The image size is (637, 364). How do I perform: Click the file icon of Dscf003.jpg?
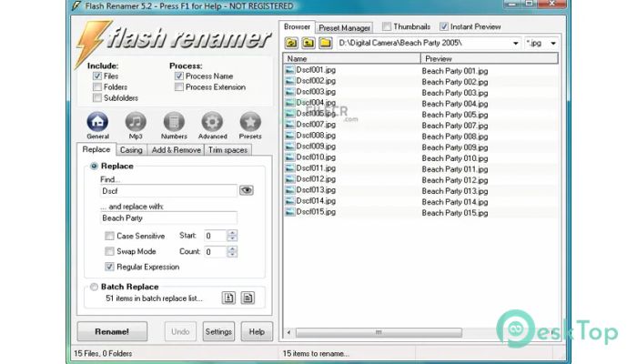289,92
